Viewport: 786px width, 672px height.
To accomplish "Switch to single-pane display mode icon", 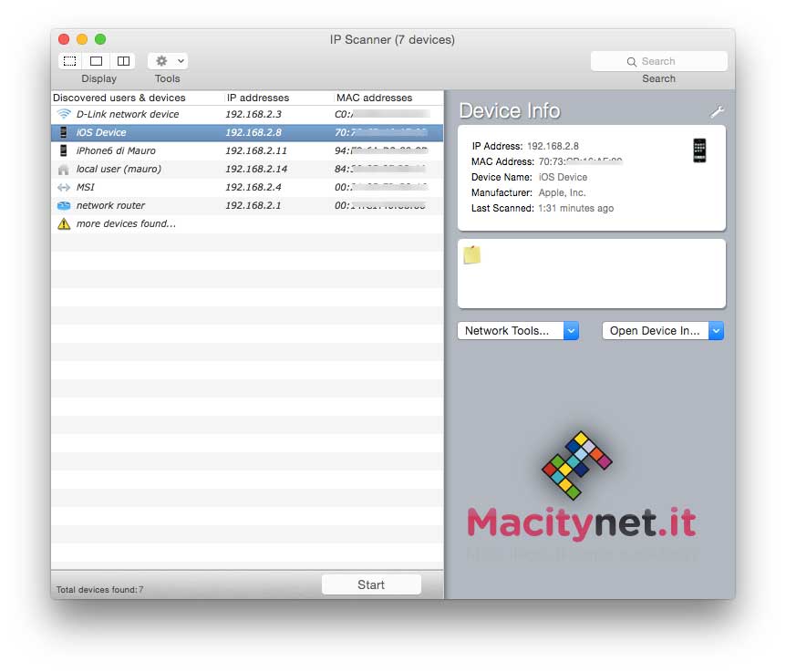I will [97, 61].
